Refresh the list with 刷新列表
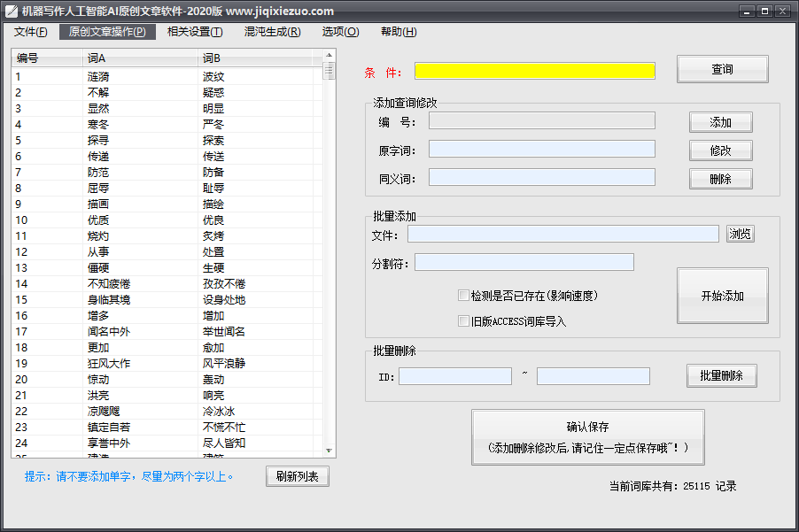This screenshot has height=532, width=799. (297, 476)
